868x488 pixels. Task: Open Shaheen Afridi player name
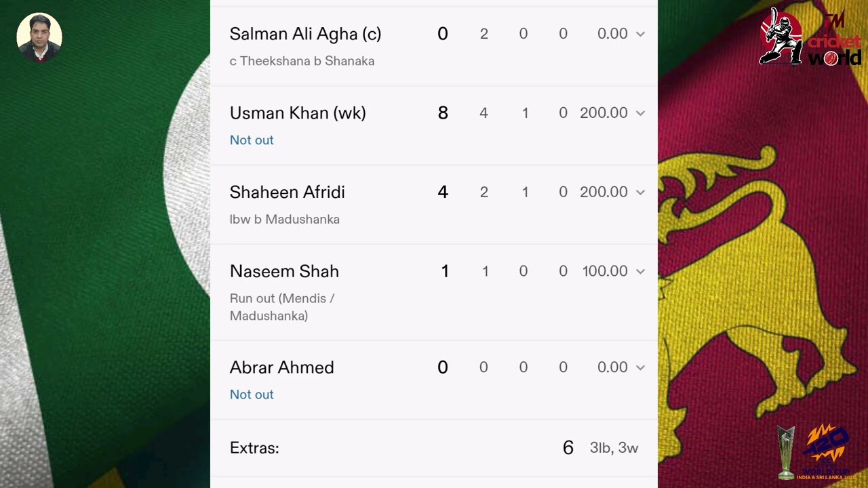pos(287,192)
